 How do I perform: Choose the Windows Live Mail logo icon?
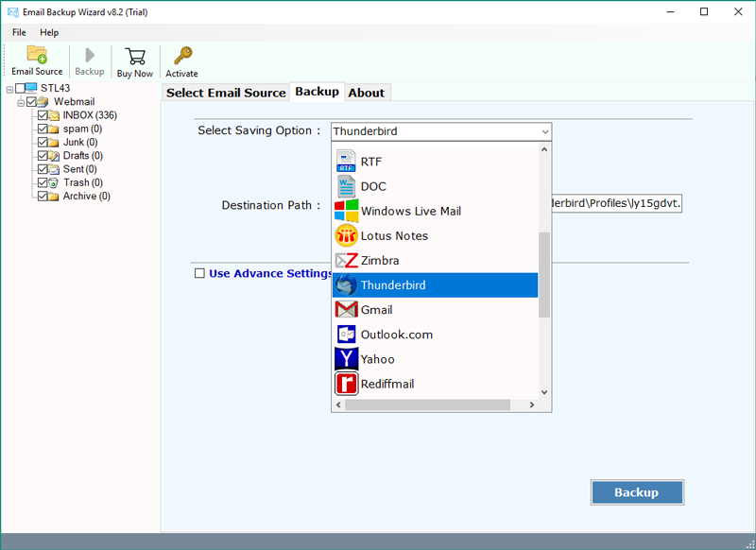tap(346, 211)
